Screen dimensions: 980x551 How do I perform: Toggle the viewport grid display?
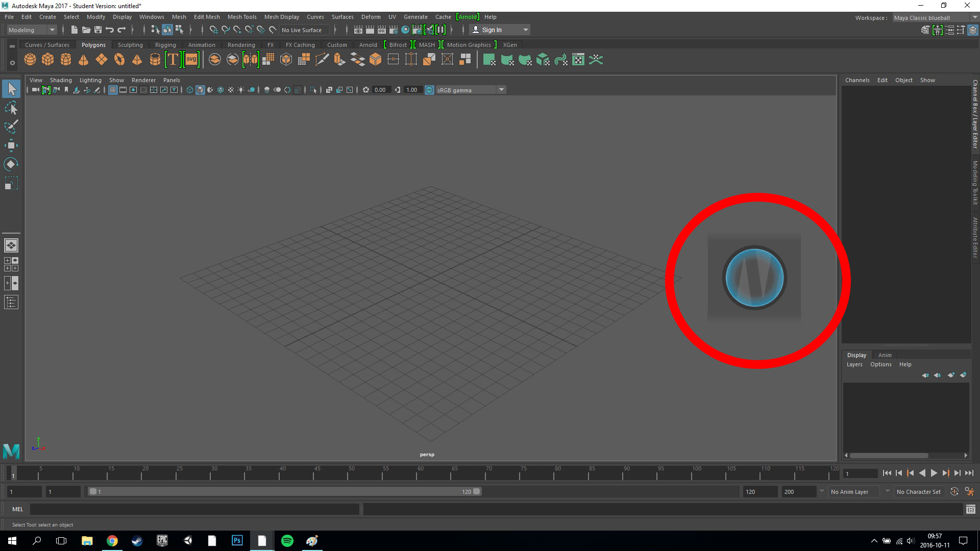coord(113,90)
